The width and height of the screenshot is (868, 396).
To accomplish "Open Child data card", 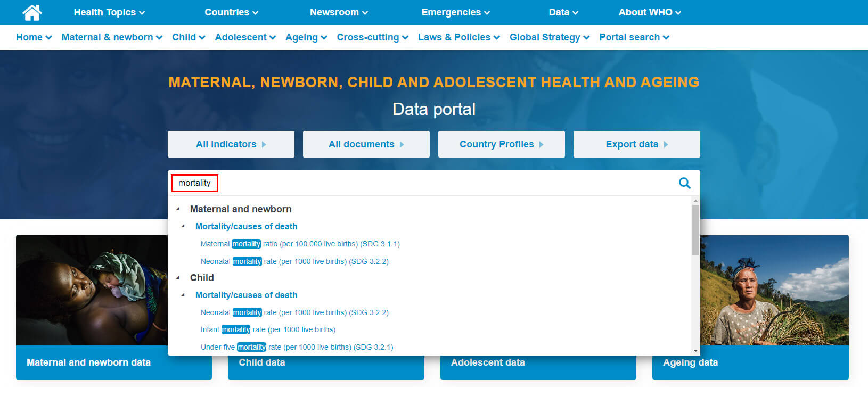I will pos(326,367).
